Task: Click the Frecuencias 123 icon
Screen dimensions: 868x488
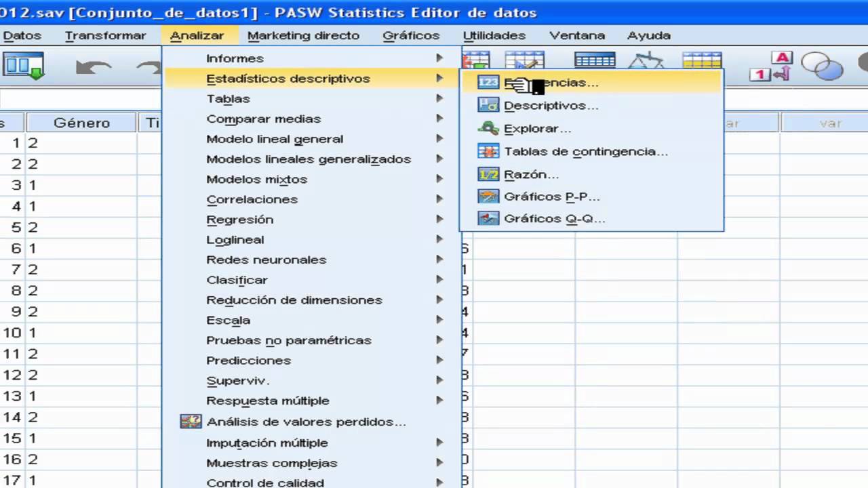Action: pos(488,83)
